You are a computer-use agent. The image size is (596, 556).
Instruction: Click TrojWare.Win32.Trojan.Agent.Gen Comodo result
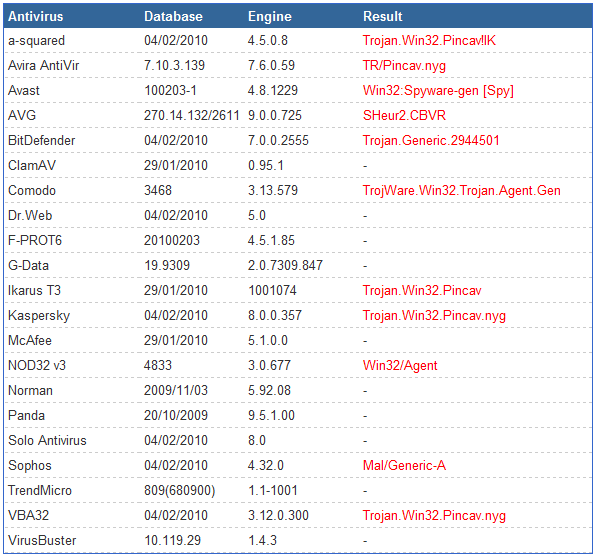tap(461, 190)
